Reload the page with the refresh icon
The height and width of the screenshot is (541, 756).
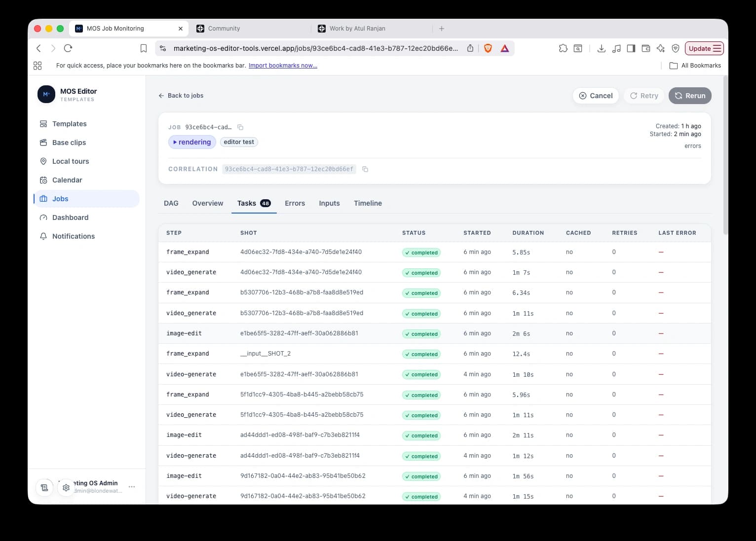(68, 48)
